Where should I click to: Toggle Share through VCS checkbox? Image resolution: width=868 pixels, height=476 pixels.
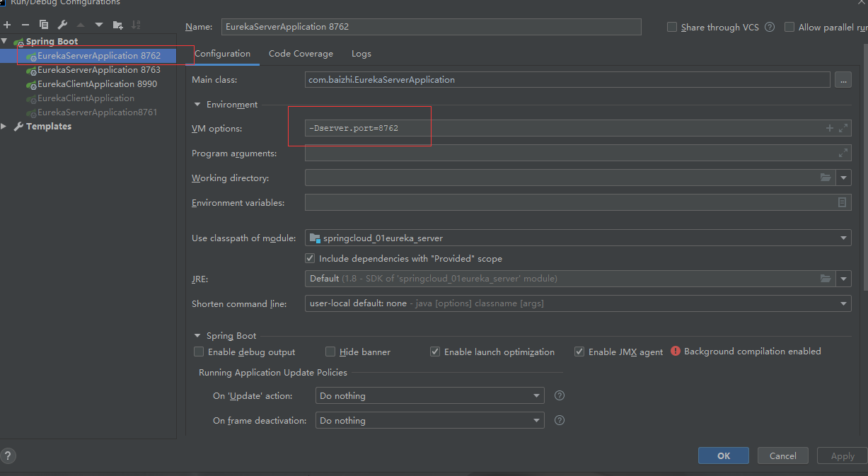672,27
